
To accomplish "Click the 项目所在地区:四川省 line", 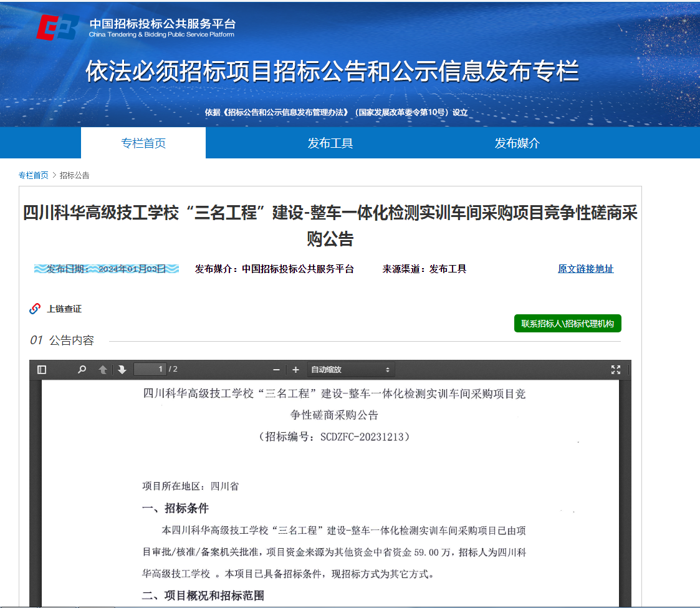I will [191, 486].
